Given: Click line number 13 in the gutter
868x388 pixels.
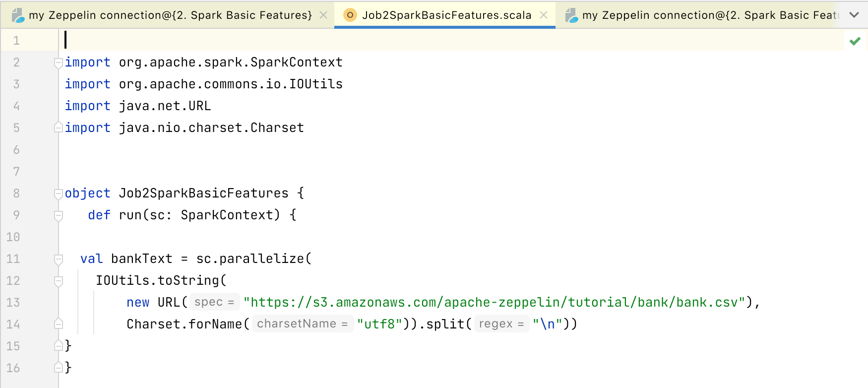Looking at the screenshot, I should tap(13, 302).
